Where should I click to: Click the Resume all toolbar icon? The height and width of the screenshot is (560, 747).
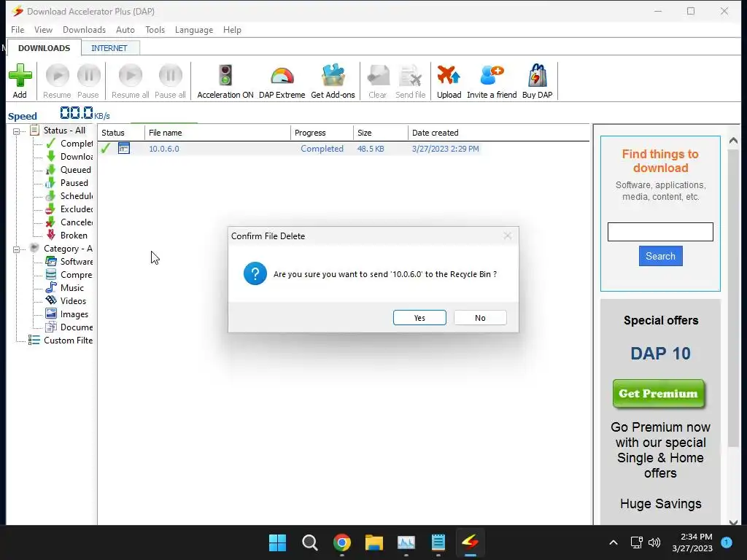point(130,76)
